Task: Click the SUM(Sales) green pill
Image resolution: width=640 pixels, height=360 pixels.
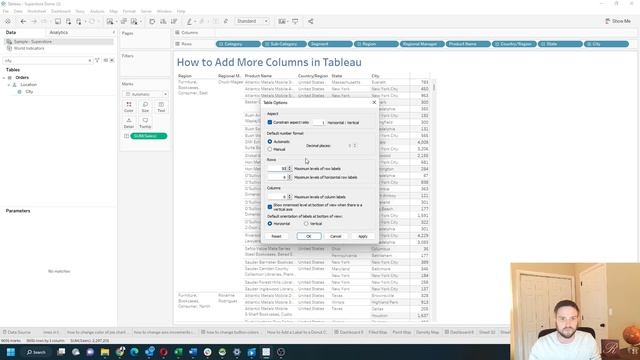Action: (149, 136)
